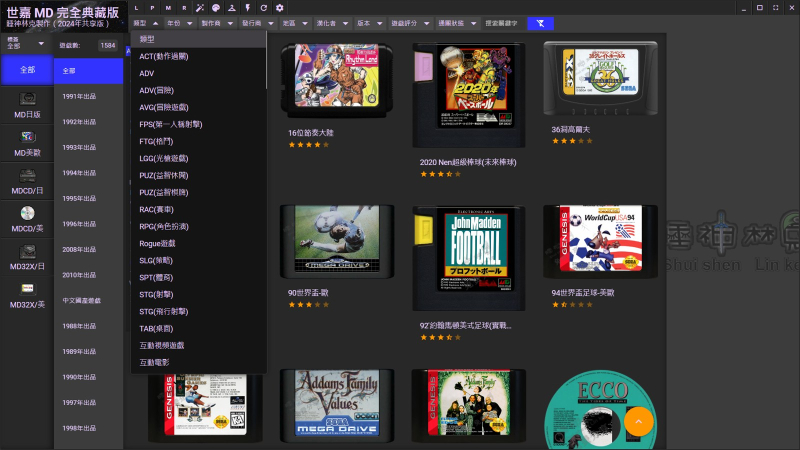The image size is (800, 450).
Task: Click the L toolbar icon
Action: (137, 8)
